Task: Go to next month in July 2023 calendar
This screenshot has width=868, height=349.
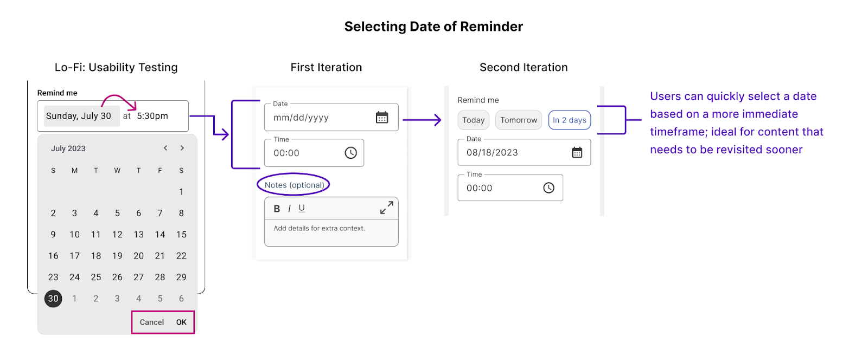Action: (182, 148)
